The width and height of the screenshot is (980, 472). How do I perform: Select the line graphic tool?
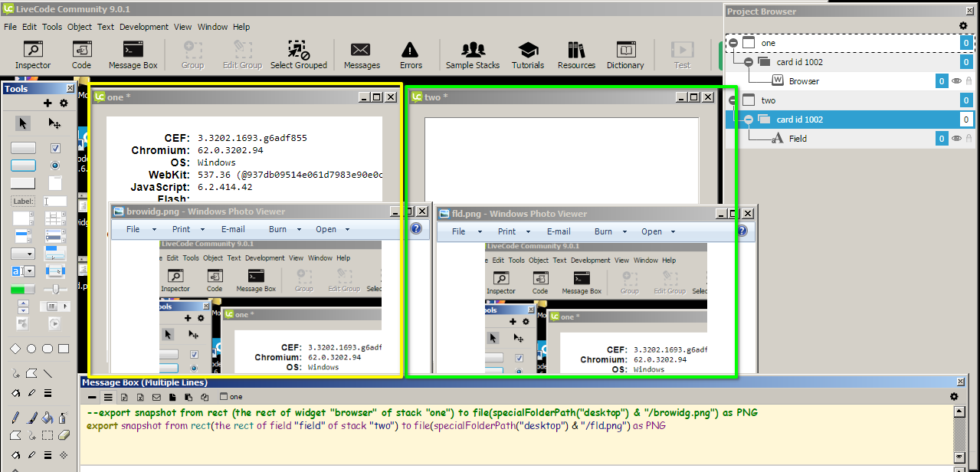(48, 374)
